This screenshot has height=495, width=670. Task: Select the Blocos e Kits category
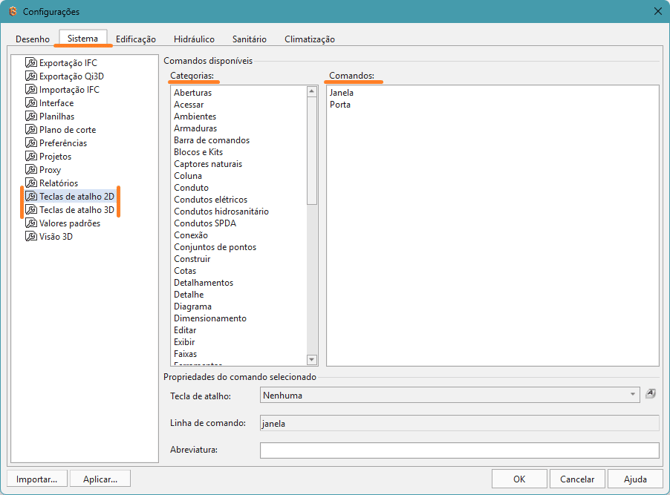198,152
